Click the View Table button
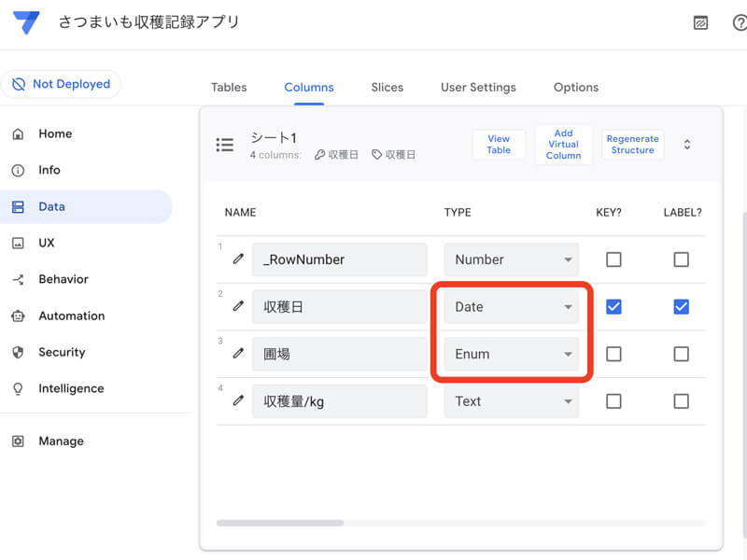This screenshot has width=747, height=560. pos(499,145)
